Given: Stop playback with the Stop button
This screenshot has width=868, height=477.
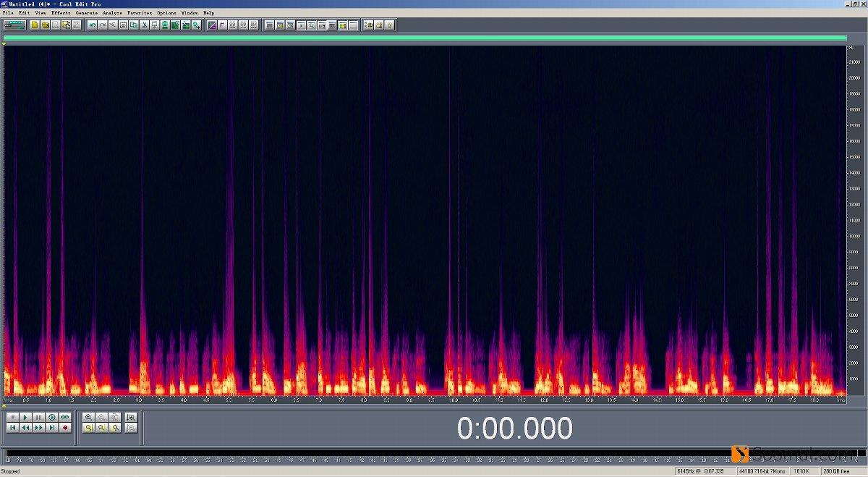Looking at the screenshot, I should (x=12, y=418).
